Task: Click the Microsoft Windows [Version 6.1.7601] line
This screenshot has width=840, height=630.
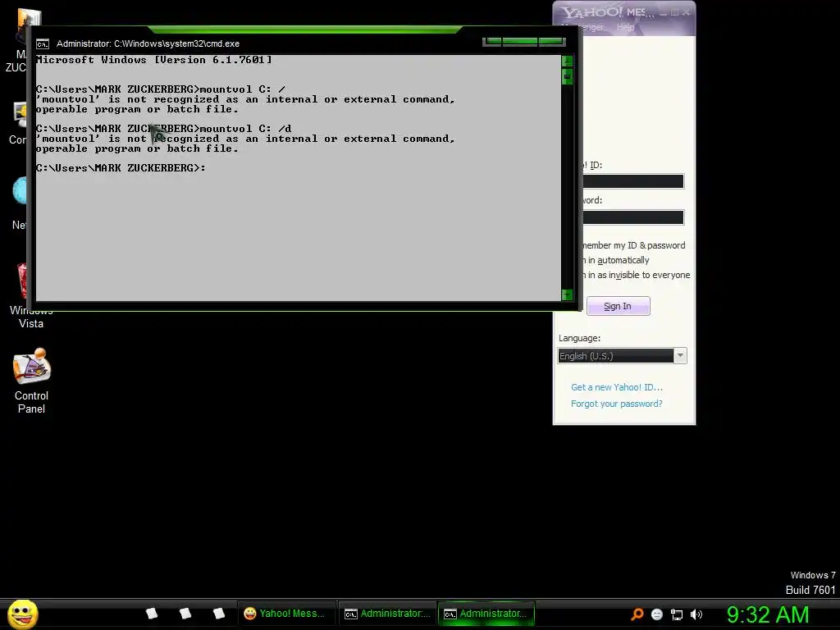Action: point(153,60)
